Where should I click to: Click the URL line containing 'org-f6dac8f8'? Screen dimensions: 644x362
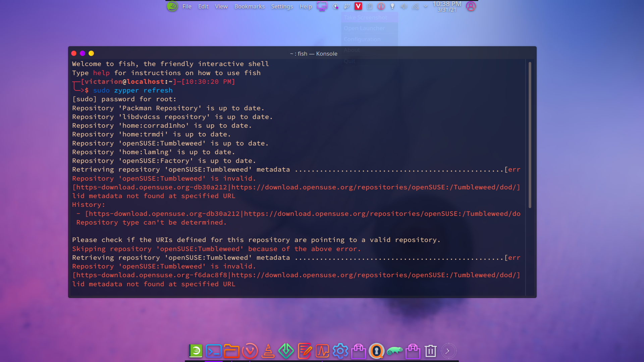coord(296,275)
